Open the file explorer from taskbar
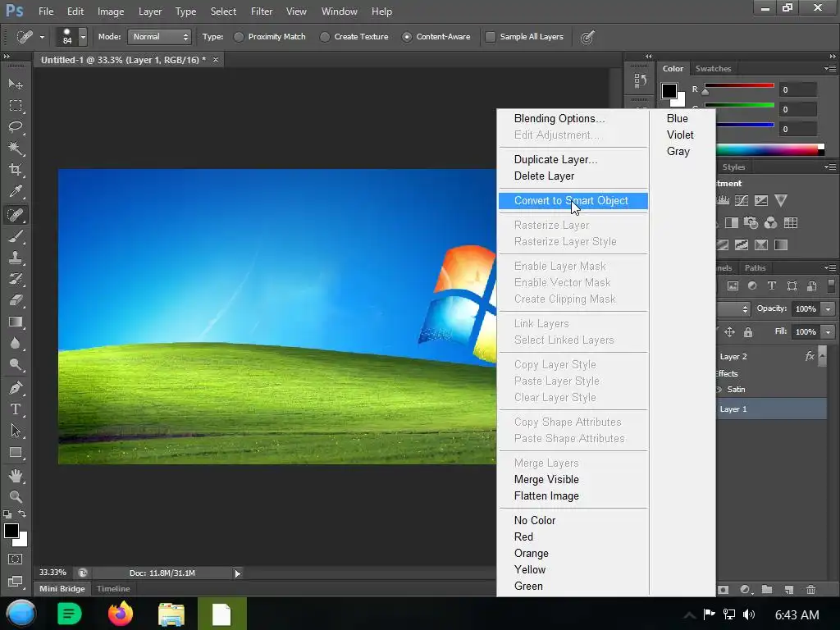This screenshot has width=840, height=630. 171,614
